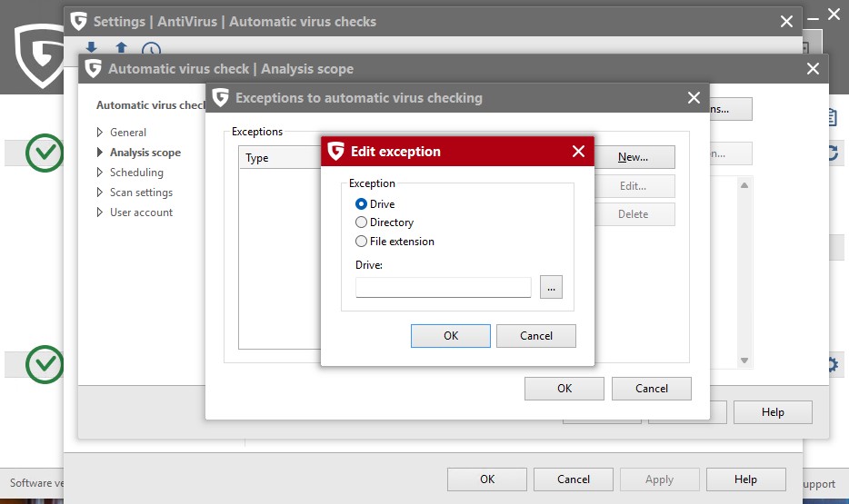The width and height of the screenshot is (849, 504).
Task: Expand the Analysis scope tree arrow
Action: [x=100, y=152]
